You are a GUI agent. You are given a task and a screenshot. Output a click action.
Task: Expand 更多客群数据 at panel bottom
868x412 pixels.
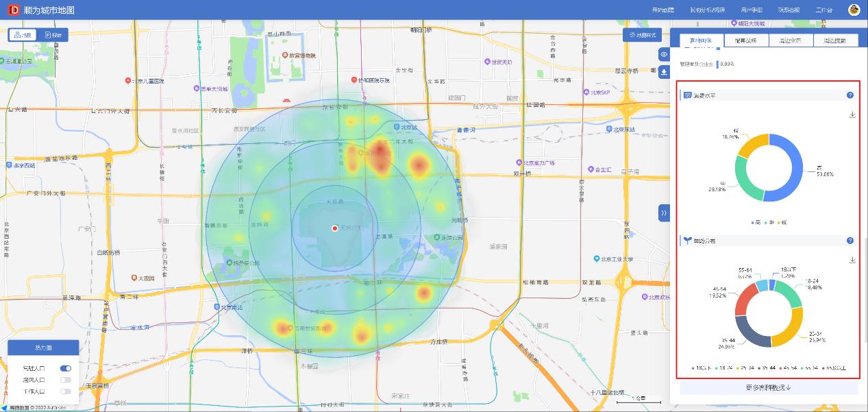tap(769, 387)
